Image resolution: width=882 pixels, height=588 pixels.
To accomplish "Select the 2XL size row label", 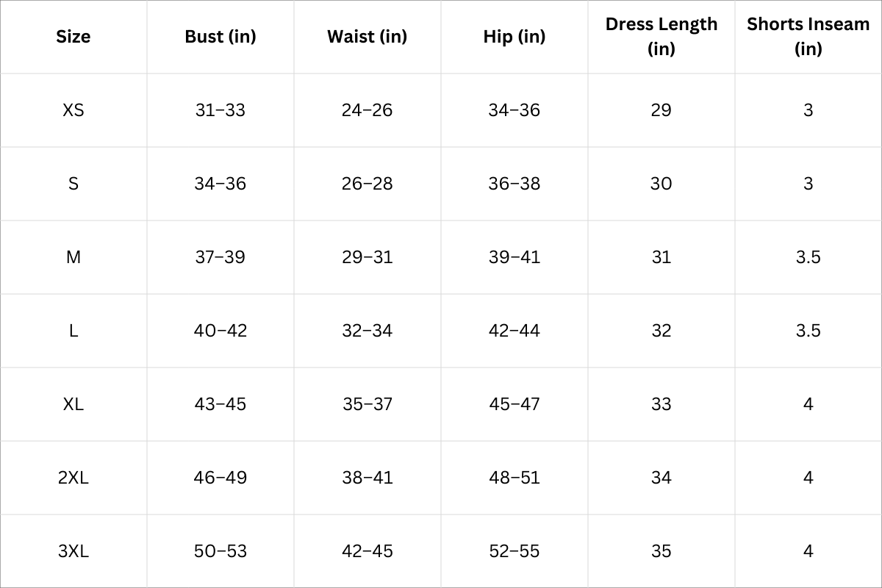I will (73, 478).
